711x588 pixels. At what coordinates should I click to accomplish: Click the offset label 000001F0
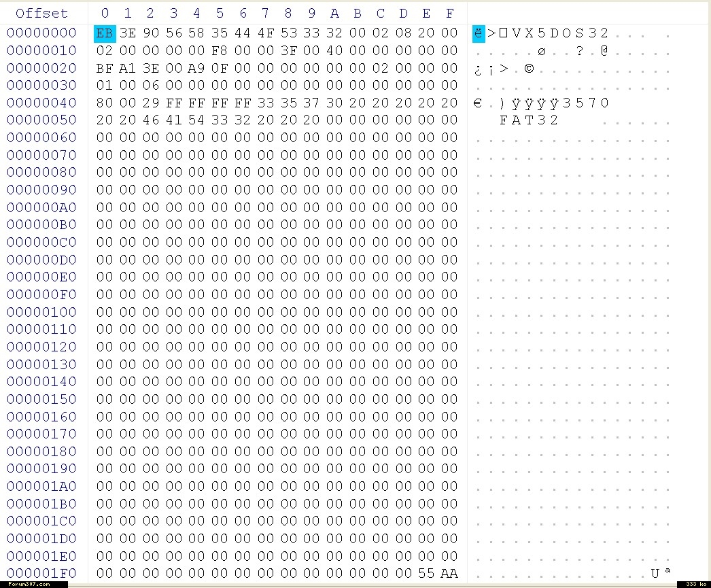tap(42, 573)
